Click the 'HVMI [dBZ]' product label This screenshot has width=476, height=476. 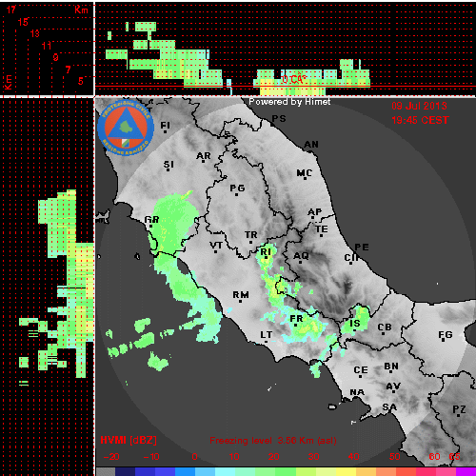coord(129,440)
